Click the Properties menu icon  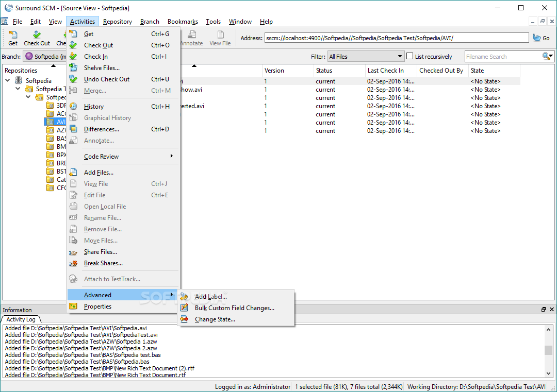pos(73,306)
